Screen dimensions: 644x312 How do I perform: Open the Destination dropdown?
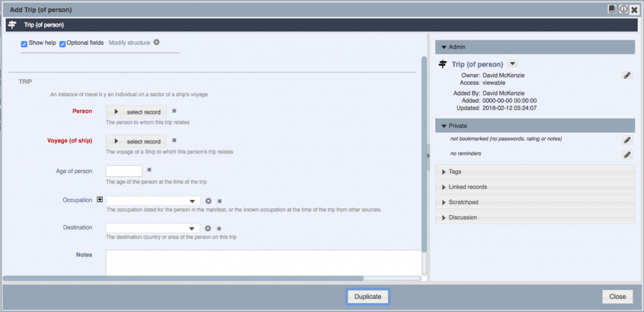click(x=153, y=228)
